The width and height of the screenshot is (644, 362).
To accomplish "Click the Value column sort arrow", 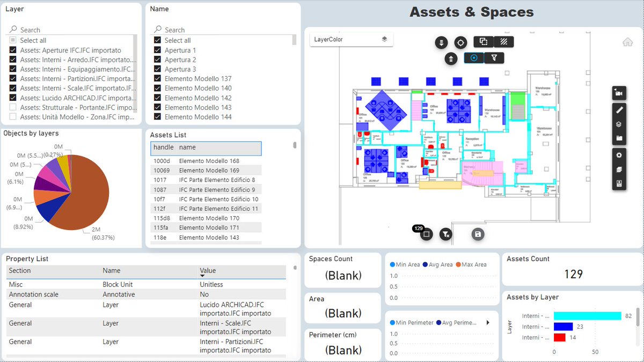I will (x=202, y=276).
